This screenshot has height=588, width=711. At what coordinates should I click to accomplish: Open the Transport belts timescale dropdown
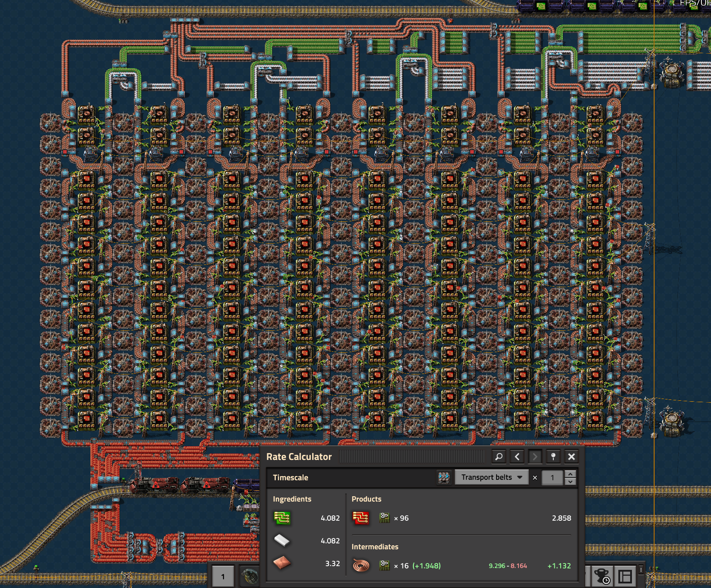pyautogui.click(x=492, y=477)
